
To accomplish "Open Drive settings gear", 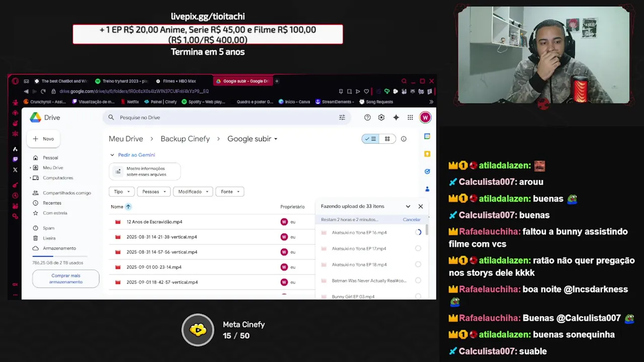I will [381, 117].
